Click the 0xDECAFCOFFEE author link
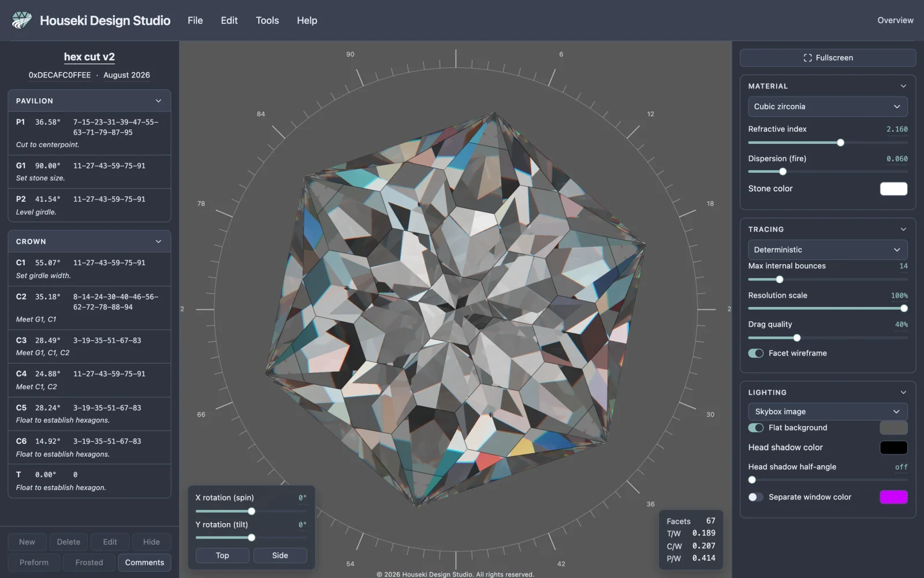The width and height of the screenshot is (924, 578). pyautogui.click(x=59, y=75)
